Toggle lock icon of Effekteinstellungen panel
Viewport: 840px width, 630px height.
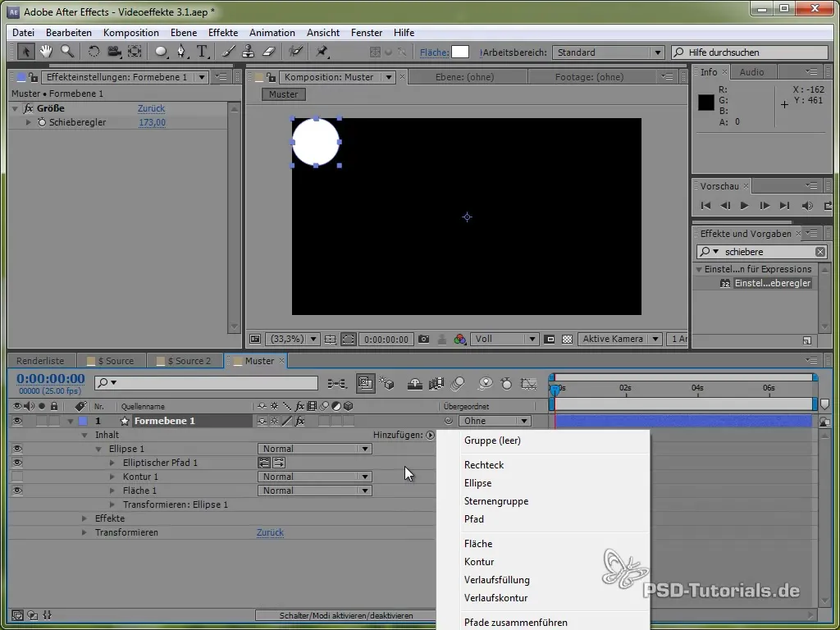click(x=33, y=77)
